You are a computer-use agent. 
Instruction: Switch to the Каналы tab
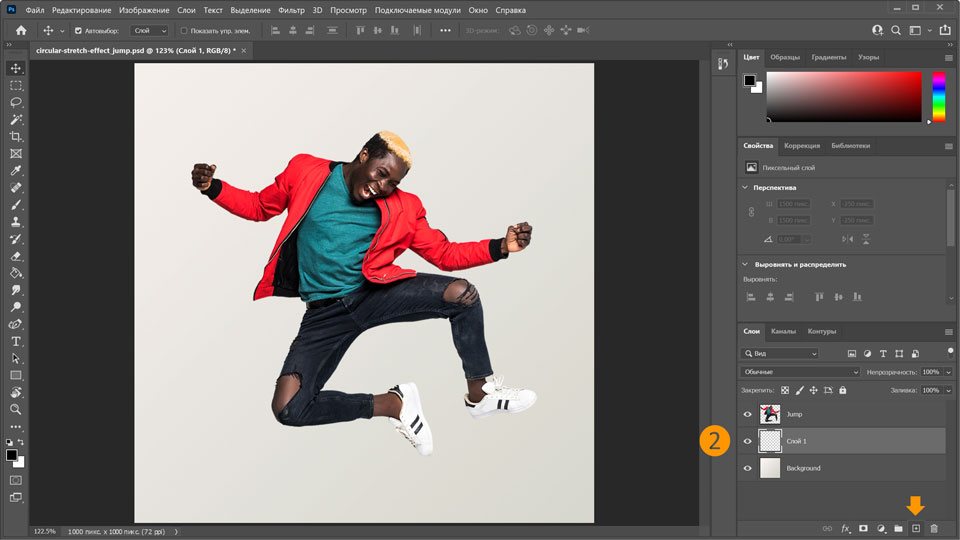pos(783,331)
